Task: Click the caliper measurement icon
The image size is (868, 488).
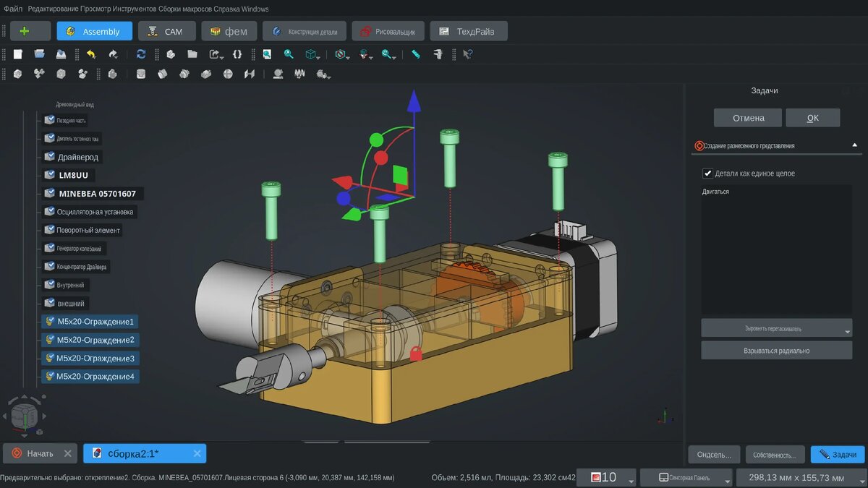Action: 438,54
